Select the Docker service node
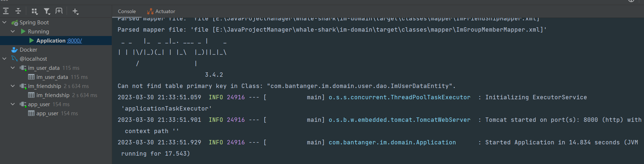Viewport: 644px width, 164px height. point(28,50)
